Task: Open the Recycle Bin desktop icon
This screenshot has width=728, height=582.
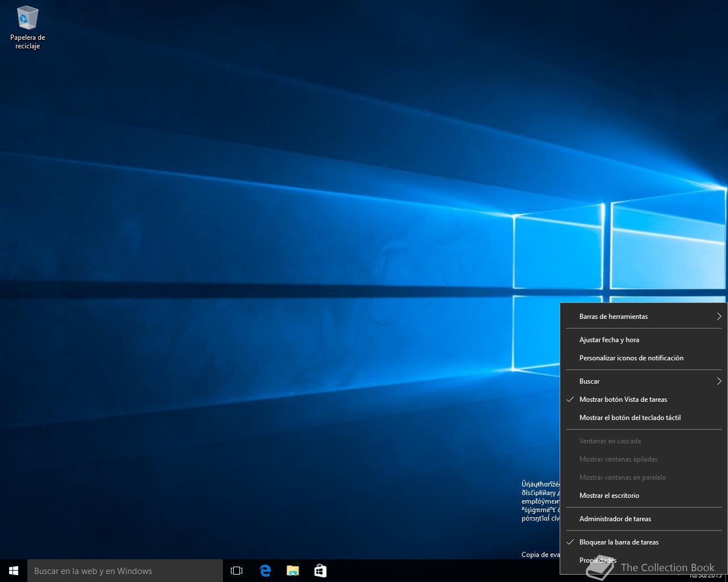Action: pos(27,28)
